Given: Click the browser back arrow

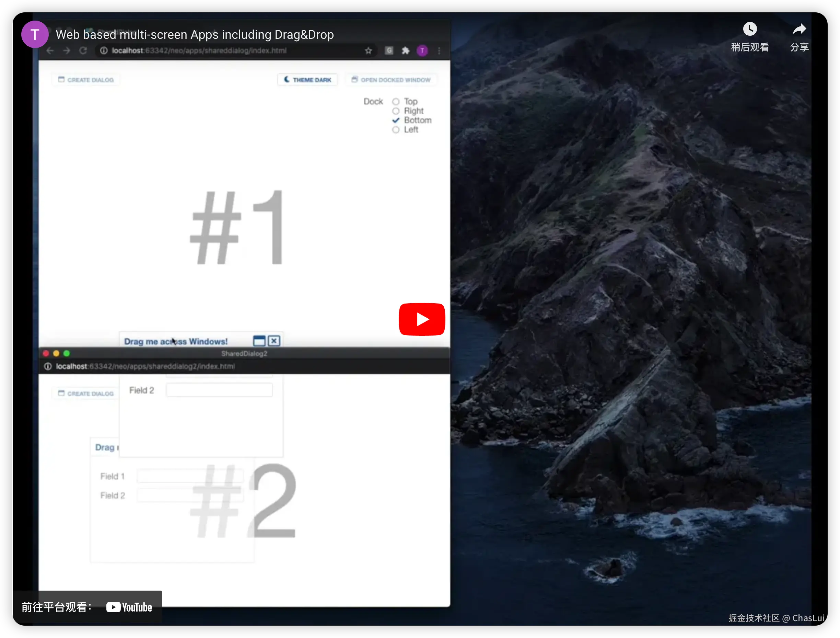Looking at the screenshot, I should [50, 50].
